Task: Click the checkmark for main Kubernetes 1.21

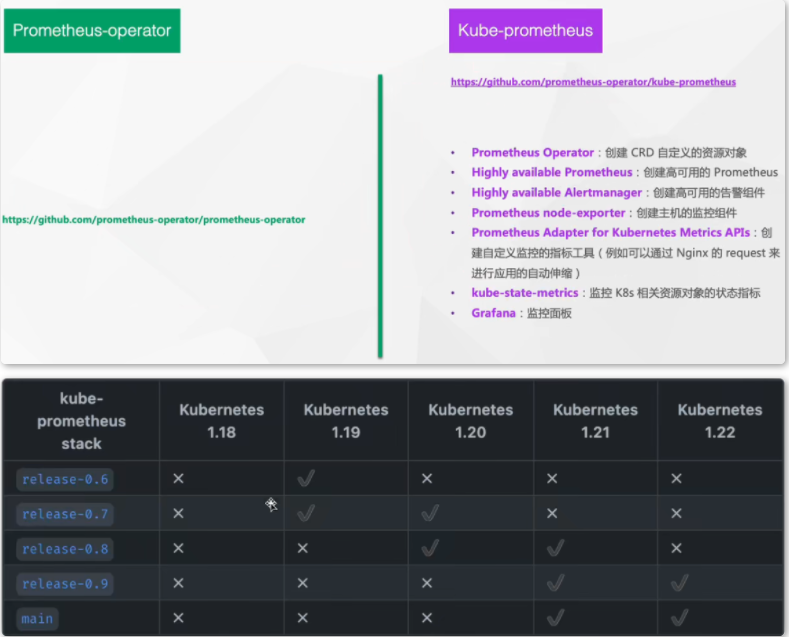Action: tap(556, 618)
